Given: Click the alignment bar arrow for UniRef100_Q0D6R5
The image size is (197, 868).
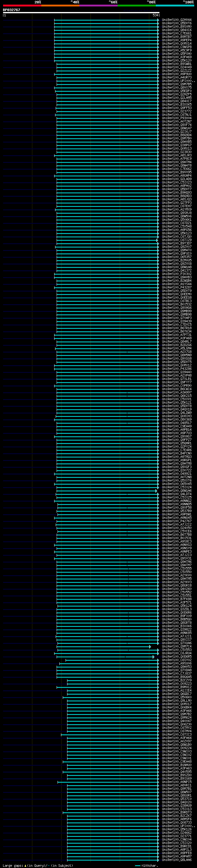Looking at the screenshot, I should pyautogui.click(x=153, y=657).
